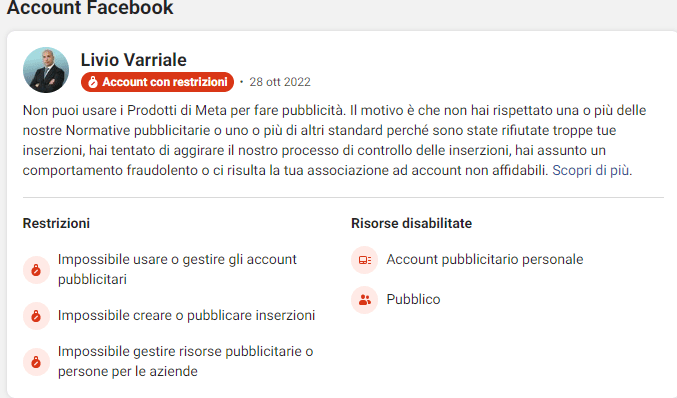Click the paragraph starting 'Non puoi usare i Prodotti'
Viewport: 677px width, 398px height.
(x=335, y=140)
